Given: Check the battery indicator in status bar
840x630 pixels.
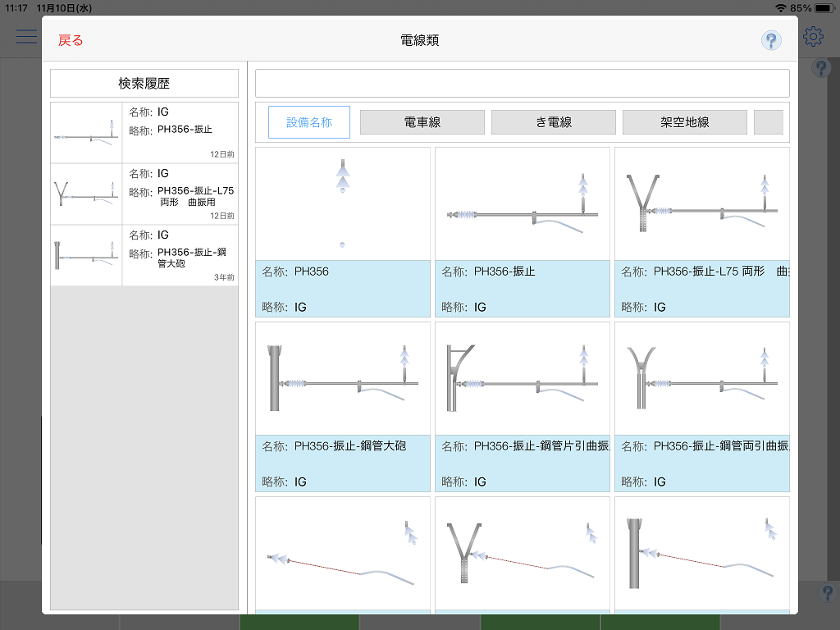Looking at the screenshot, I should pyautogui.click(x=824, y=8).
